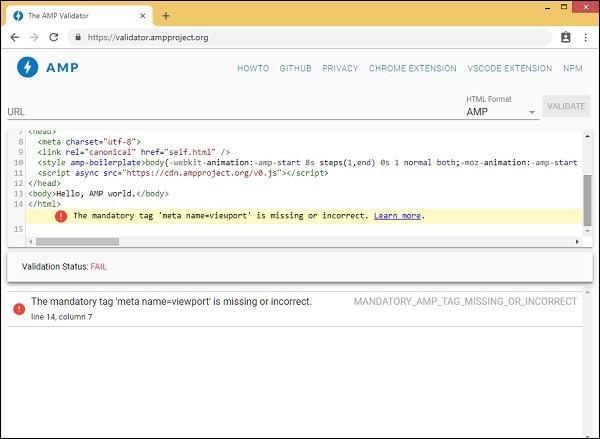Screen dimensions: 600x439
Task: Click line number 15 in gutter
Action: coord(18,229)
